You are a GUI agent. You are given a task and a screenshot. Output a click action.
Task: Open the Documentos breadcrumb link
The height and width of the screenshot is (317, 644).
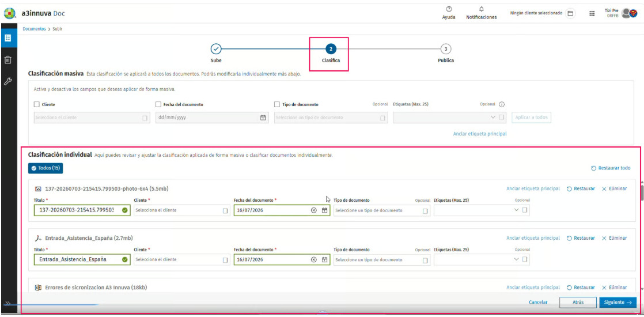coord(34,29)
